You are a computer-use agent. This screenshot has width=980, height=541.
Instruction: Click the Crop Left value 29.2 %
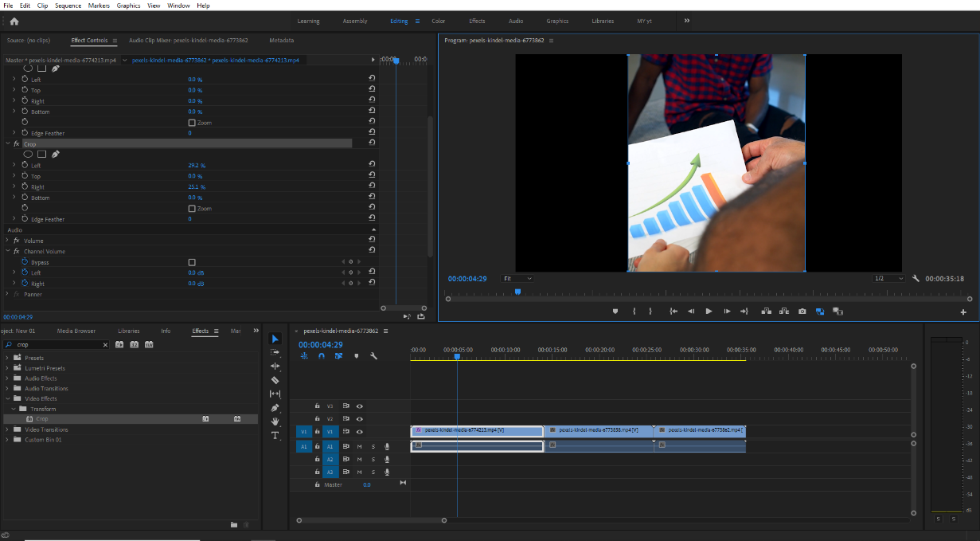(197, 166)
